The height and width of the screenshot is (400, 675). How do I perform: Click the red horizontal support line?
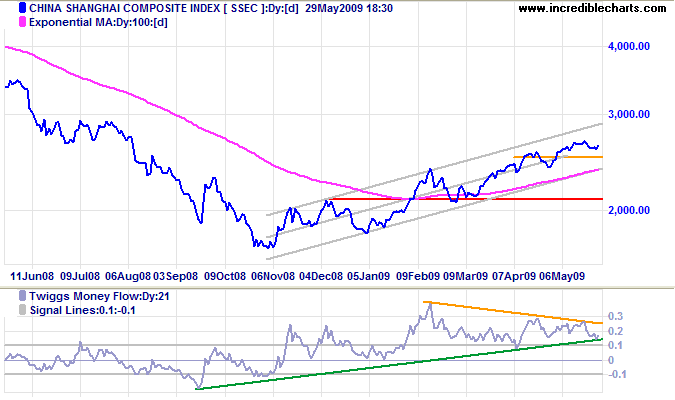coord(465,199)
